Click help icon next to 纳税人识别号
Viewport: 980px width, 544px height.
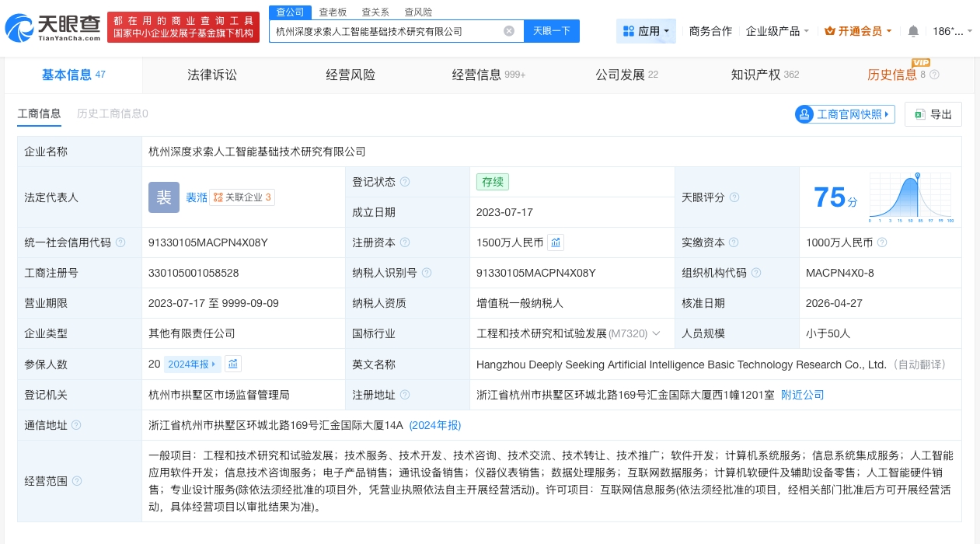[427, 273]
